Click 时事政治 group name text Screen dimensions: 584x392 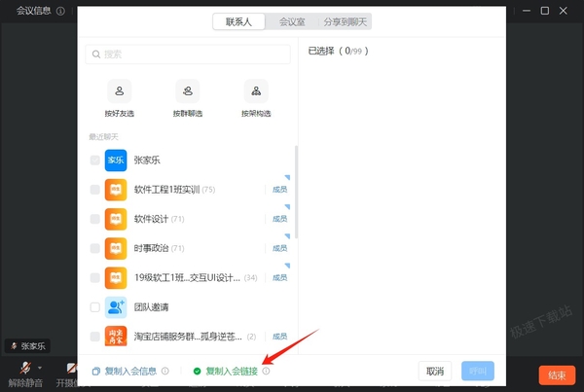point(151,248)
